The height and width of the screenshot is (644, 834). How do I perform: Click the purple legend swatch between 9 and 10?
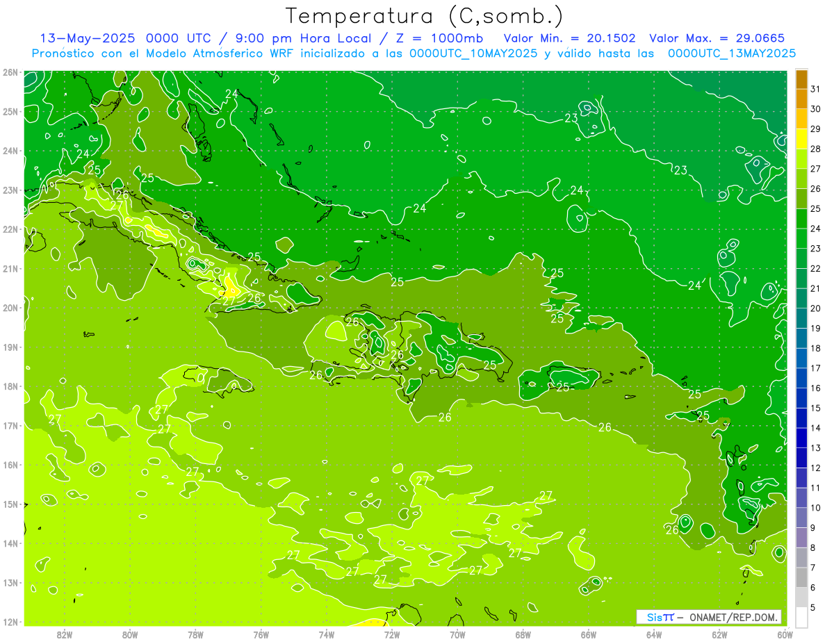(801, 518)
